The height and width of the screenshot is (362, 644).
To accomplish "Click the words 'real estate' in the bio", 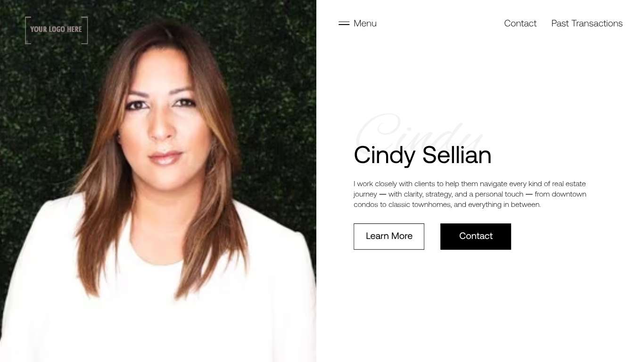I will tap(569, 184).
